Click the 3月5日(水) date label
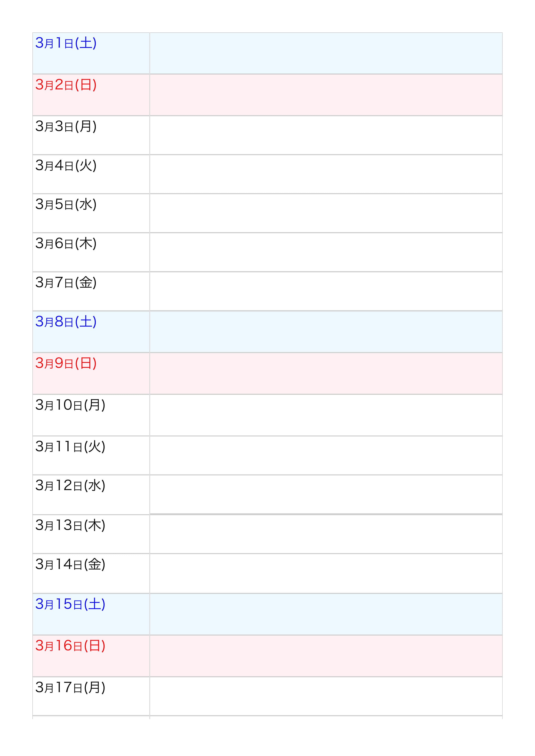The width and height of the screenshot is (535, 756). [x=66, y=205]
